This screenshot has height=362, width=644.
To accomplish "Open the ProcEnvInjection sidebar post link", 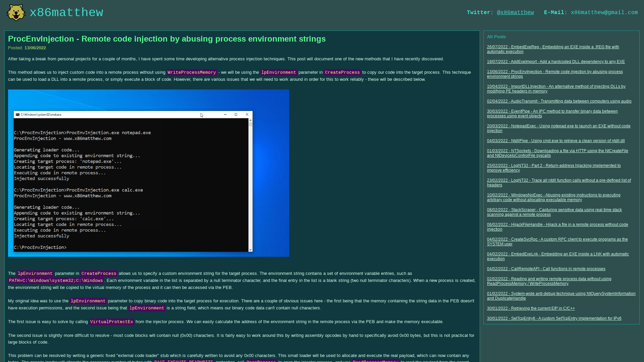I will click(554, 74).
